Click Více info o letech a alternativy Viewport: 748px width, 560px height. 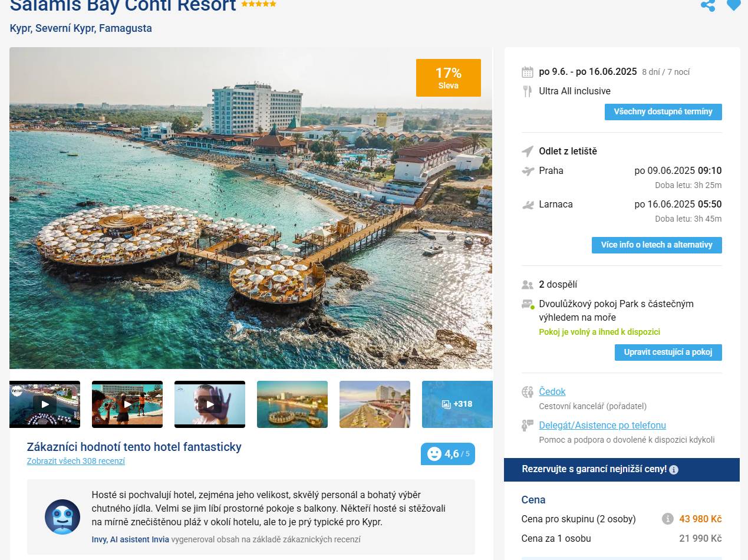[x=657, y=245]
